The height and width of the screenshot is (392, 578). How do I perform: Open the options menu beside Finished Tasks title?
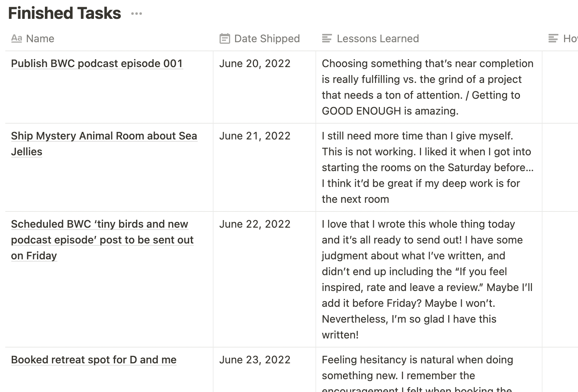(137, 13)
